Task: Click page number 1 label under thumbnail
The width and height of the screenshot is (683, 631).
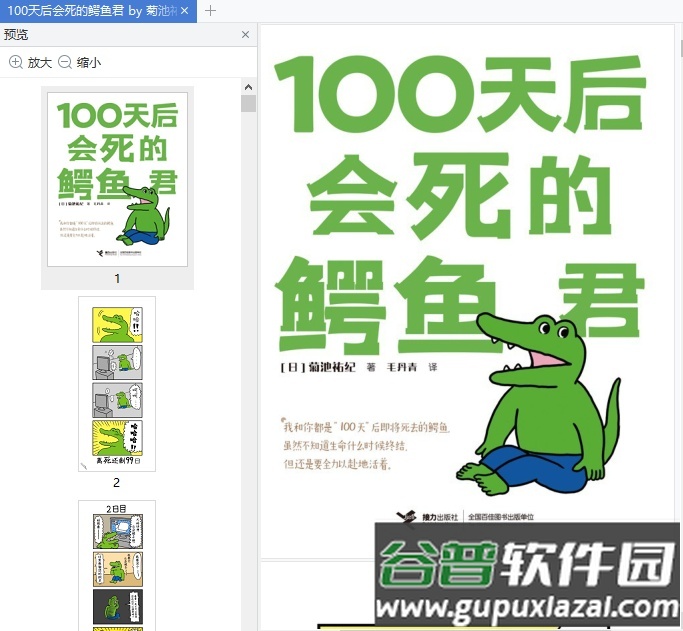Action: tap(117, 278)
